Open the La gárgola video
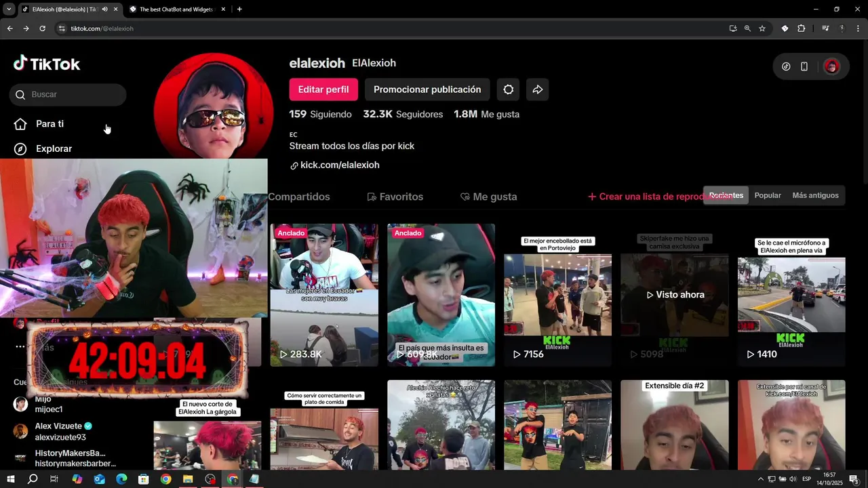Screen dimensions: 868x488 coord(207,434)
